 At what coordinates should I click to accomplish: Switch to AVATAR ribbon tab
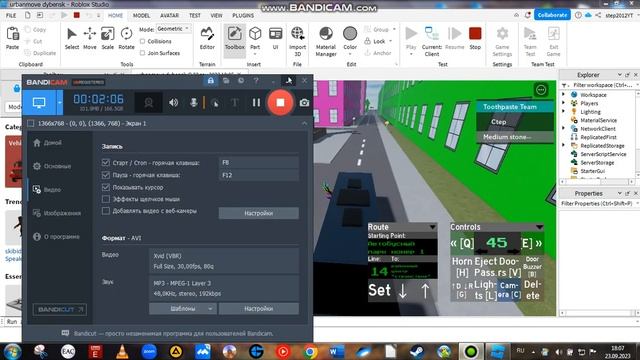click(169, 16)
